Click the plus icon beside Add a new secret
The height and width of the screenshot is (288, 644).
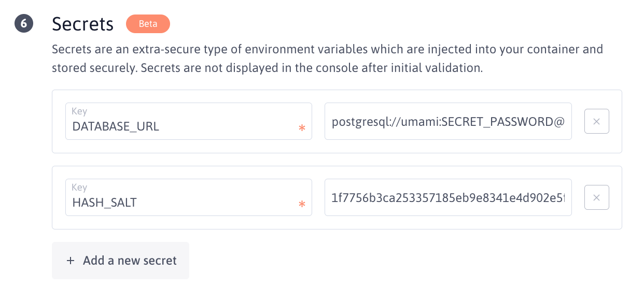tap(71, 261)
